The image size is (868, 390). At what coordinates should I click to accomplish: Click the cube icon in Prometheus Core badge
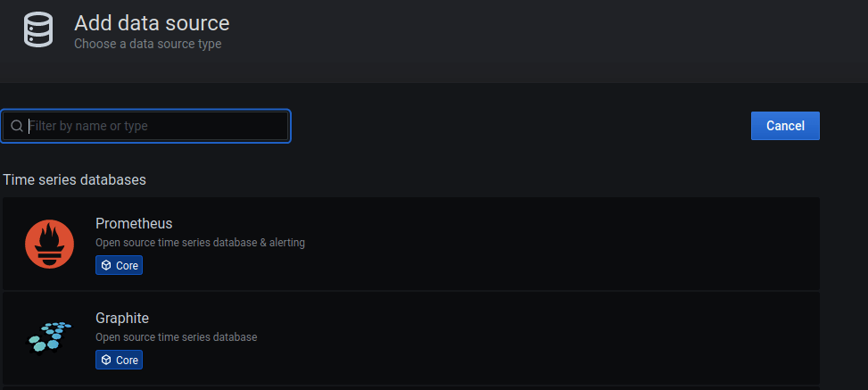pos(106,265)
